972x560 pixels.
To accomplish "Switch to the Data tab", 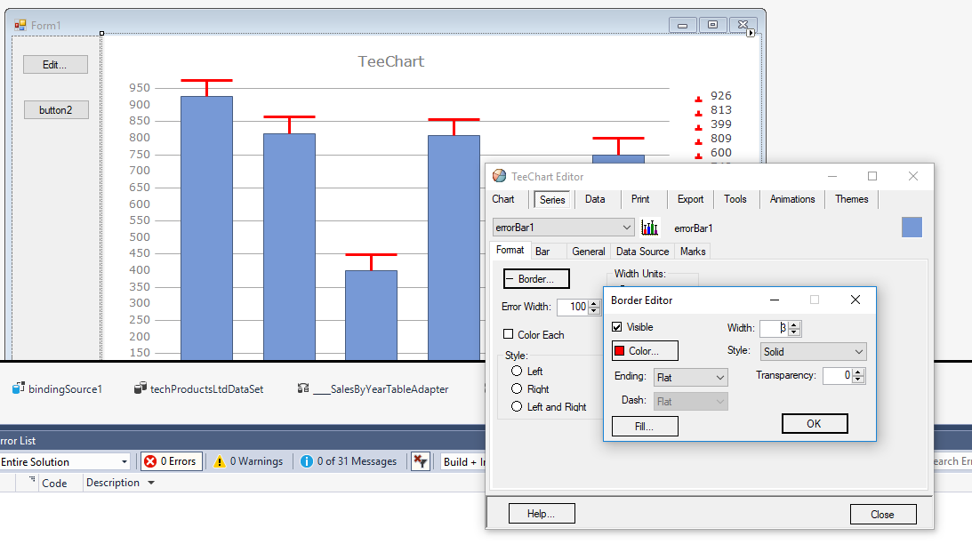I will pos(594,199).
